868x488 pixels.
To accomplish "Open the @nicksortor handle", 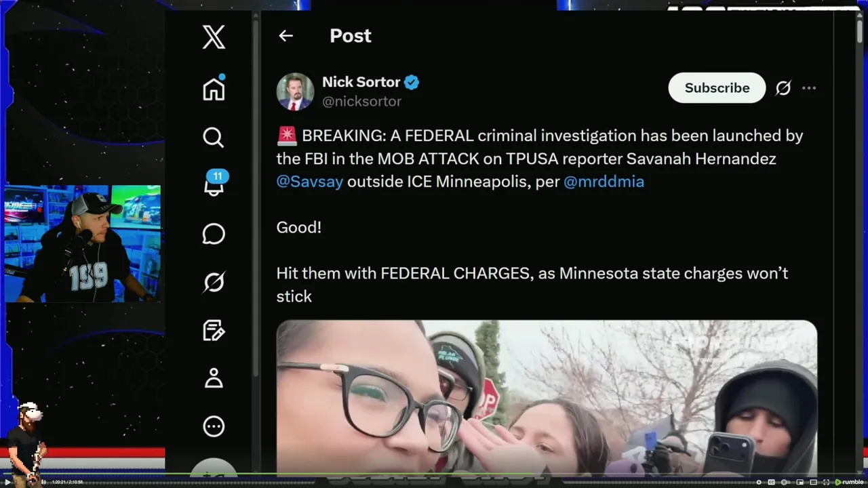I will pos(361,101).
